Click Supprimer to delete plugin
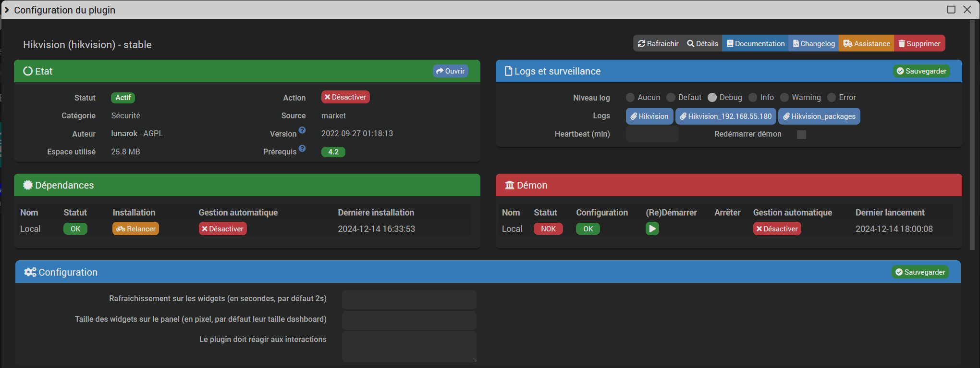The height and width of the screenshot is (368, 980). coord(919,43)
